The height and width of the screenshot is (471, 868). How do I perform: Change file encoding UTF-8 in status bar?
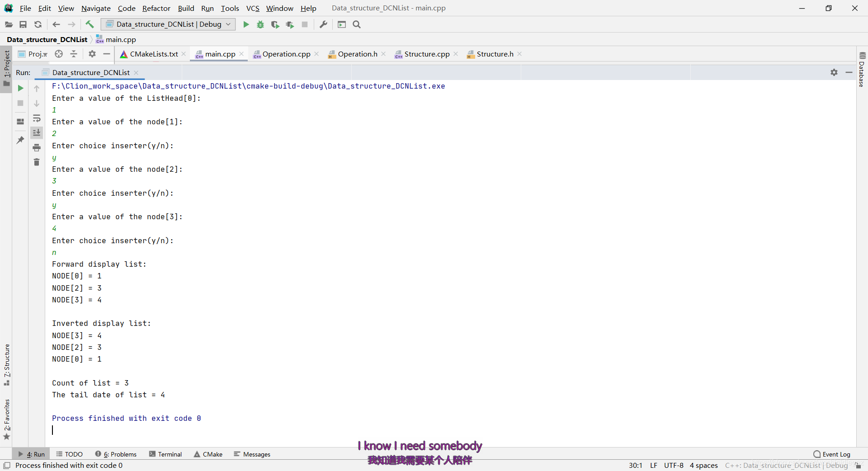pos(674,466)
